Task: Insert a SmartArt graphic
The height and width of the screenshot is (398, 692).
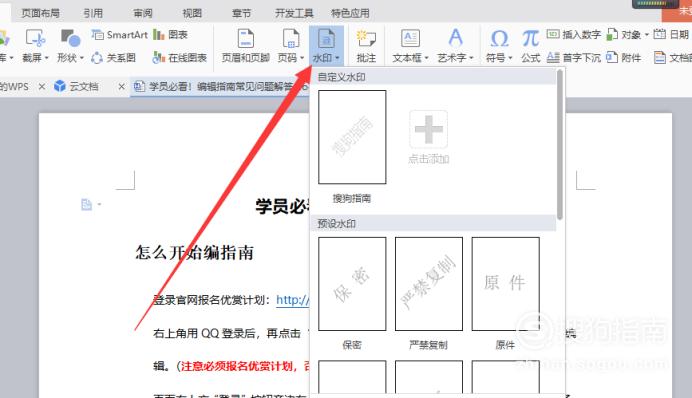Action: coord(120,34)
